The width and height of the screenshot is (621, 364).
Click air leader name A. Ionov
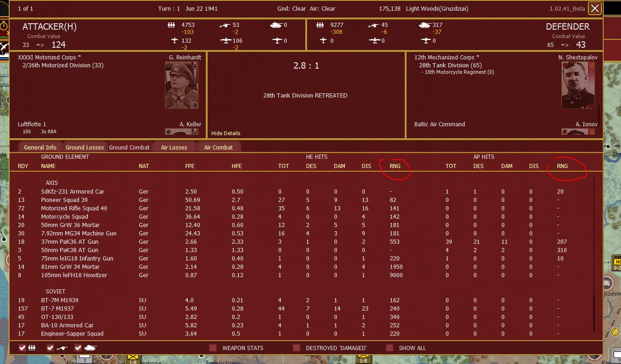(587, 124)
